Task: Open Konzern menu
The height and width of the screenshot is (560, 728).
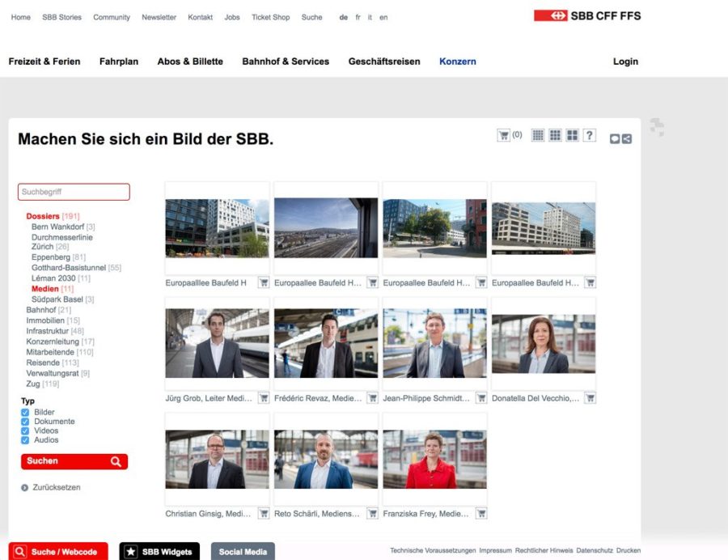Action: click(457, 62)
